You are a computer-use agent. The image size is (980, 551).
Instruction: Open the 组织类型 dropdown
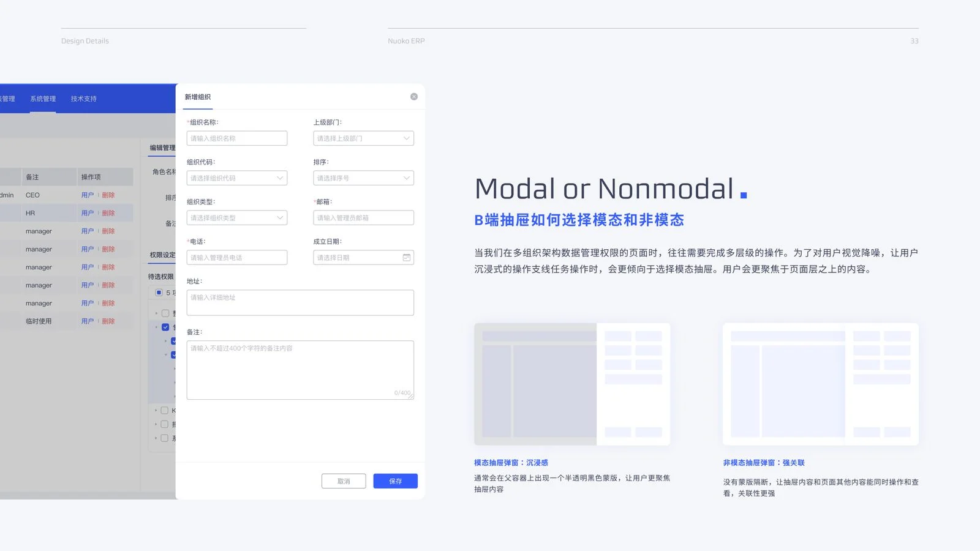click(237, 218)
